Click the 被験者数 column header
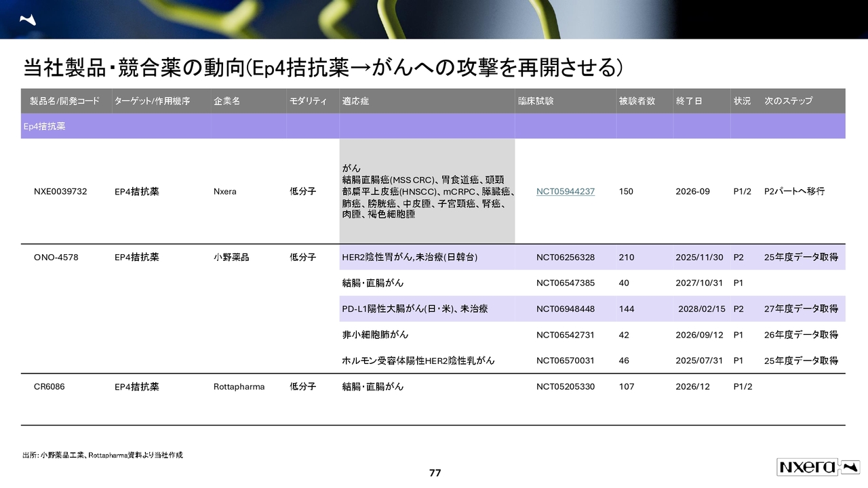This screenshot has height=488, width=868. click(637, 100)
